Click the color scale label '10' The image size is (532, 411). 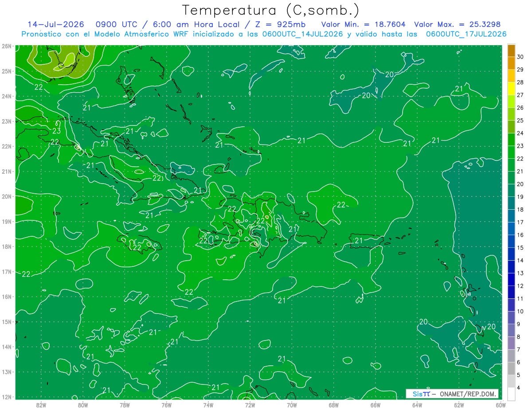click(x=520, y=311)
